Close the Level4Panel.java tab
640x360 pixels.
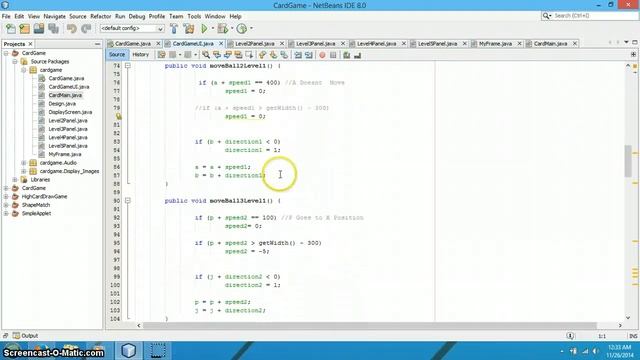tap(404, 43)
